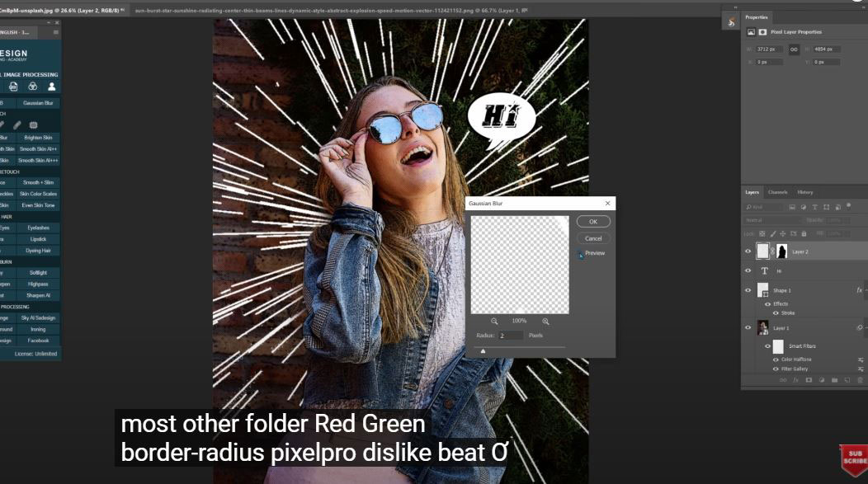The height and width of the screenshot is (484, 868).
Task: Toggle the Filter Gallery filter visibility
Action: point(776,369)
